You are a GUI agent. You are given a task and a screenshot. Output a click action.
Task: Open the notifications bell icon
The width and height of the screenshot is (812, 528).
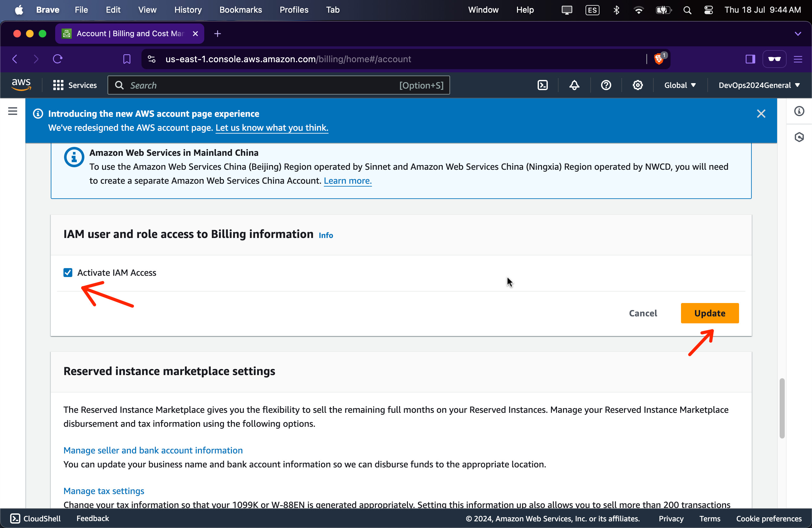coord(574,85)
